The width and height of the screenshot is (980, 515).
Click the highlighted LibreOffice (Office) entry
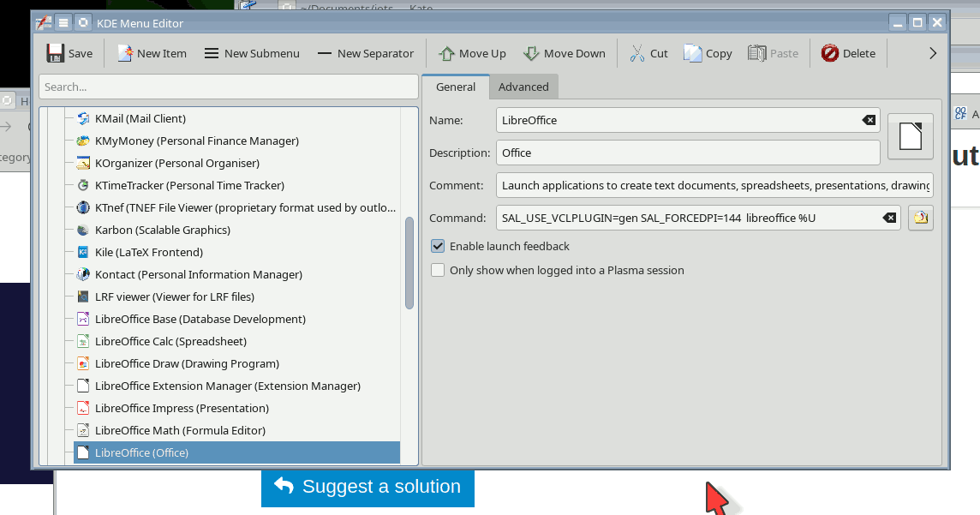pyautogui.click(x=236, y=452)
